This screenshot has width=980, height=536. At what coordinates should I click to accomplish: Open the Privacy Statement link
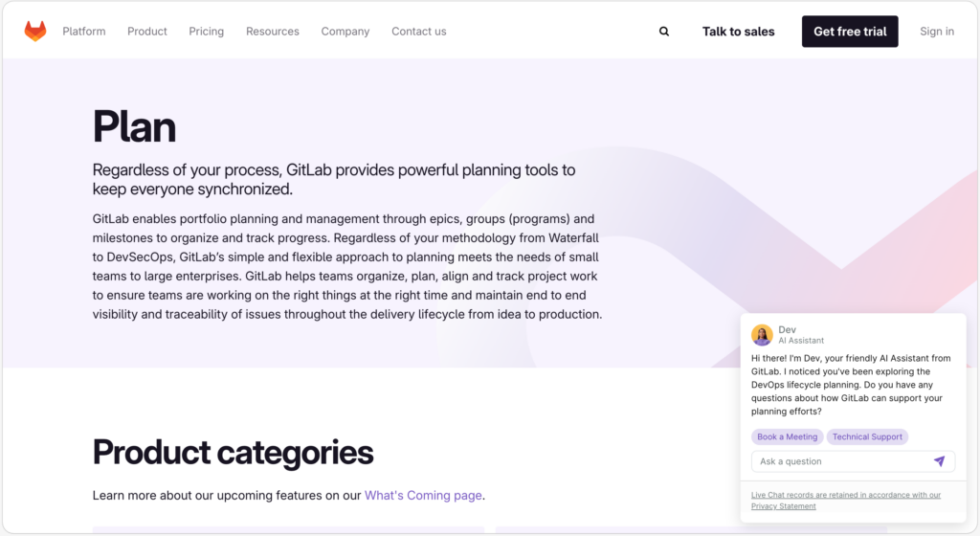pos(784,506)
